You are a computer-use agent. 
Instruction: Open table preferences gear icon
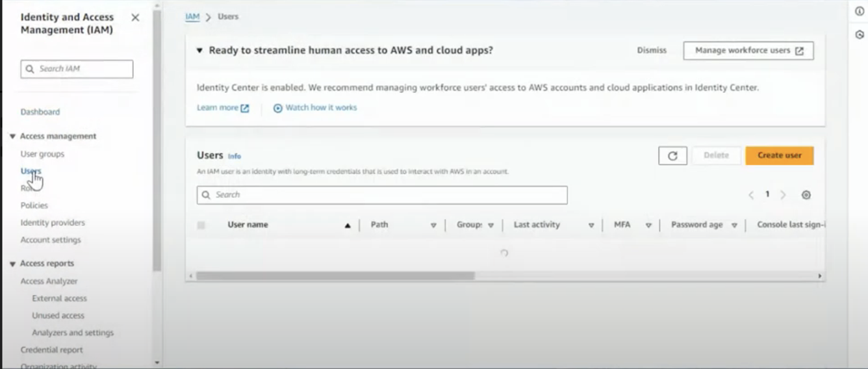806,195
